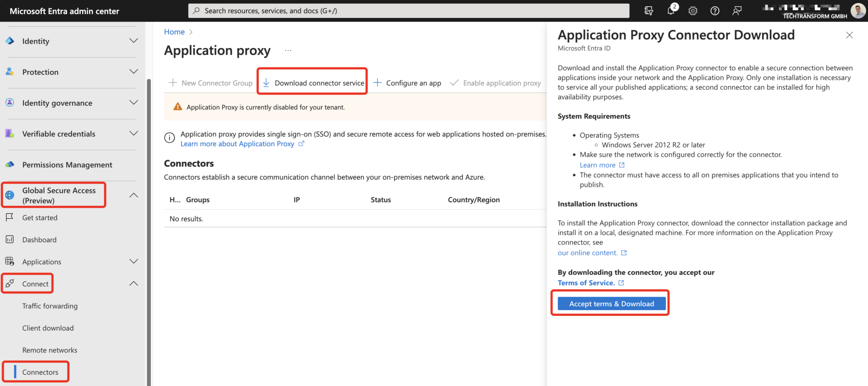Viewport: 868px width, 386px height.
Task: Select the Protection shield icon
Action: coord(9,72)
